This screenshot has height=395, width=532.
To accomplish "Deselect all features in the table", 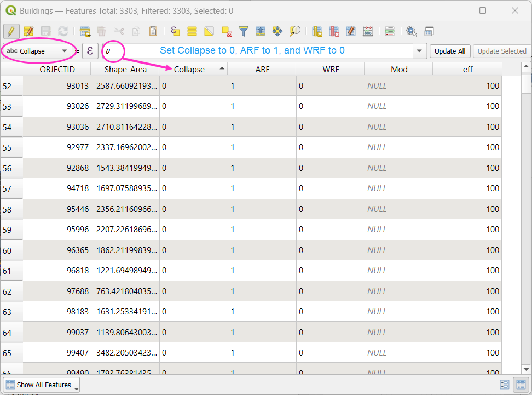I will (x=226, y=31).
